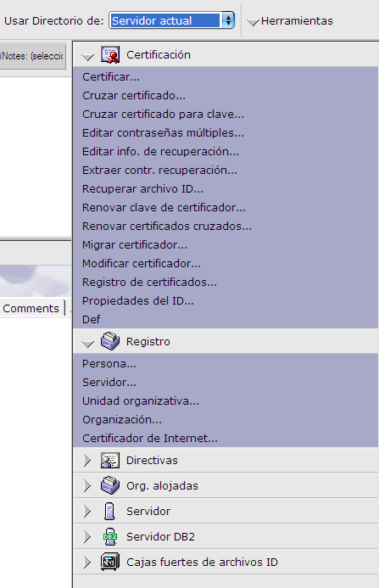This screenshot has height=588, width=379.
Task: Choose Certificador de Internet...
Action: pos(150,438)
